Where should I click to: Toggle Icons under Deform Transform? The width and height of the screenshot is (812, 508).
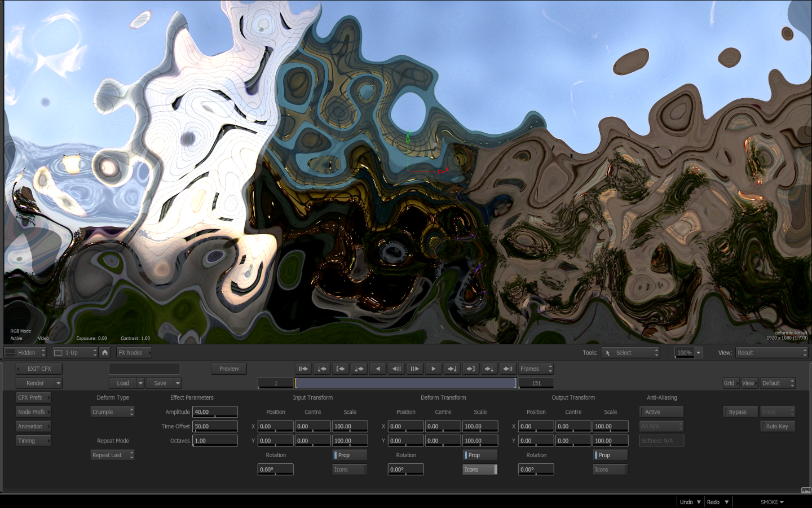point(480,470)
